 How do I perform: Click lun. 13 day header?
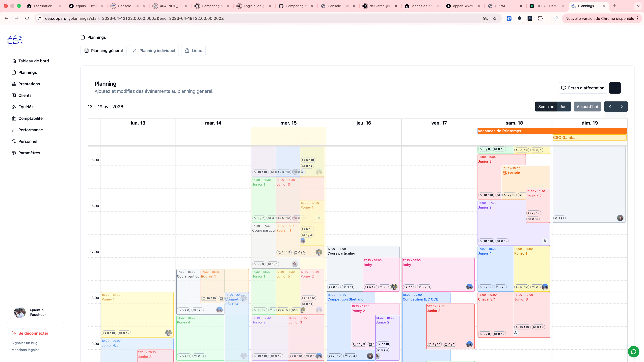pyautogui.click(x=138, y=123)
